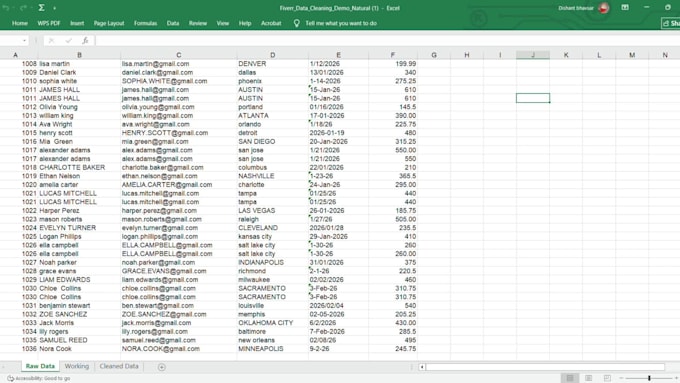680x383 pixels.
Task: Go to the Formulas tab
Action: click(x=145, y=23)
